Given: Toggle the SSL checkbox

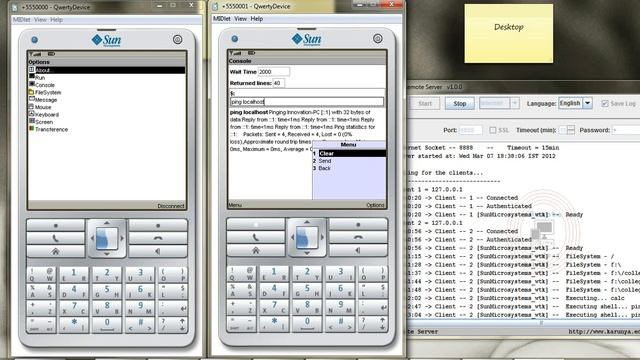Looking at the screenshot, I should point(493,130).
